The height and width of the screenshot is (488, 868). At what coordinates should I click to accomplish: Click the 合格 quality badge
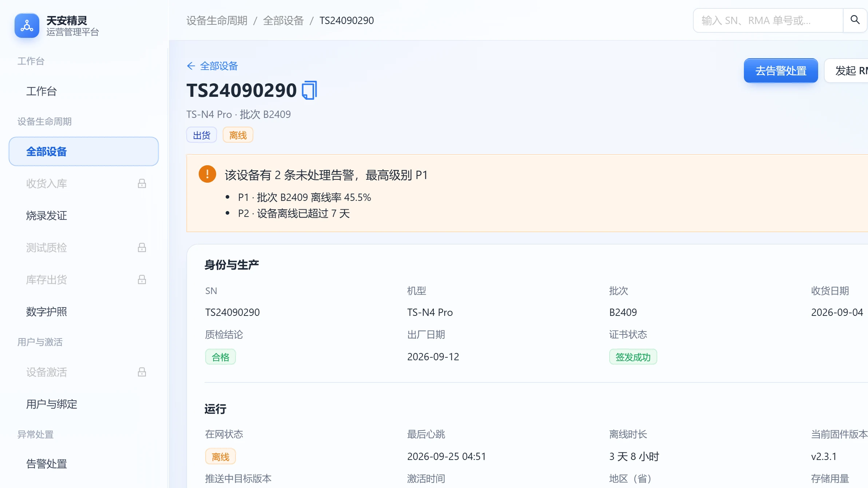click(221, 357)
